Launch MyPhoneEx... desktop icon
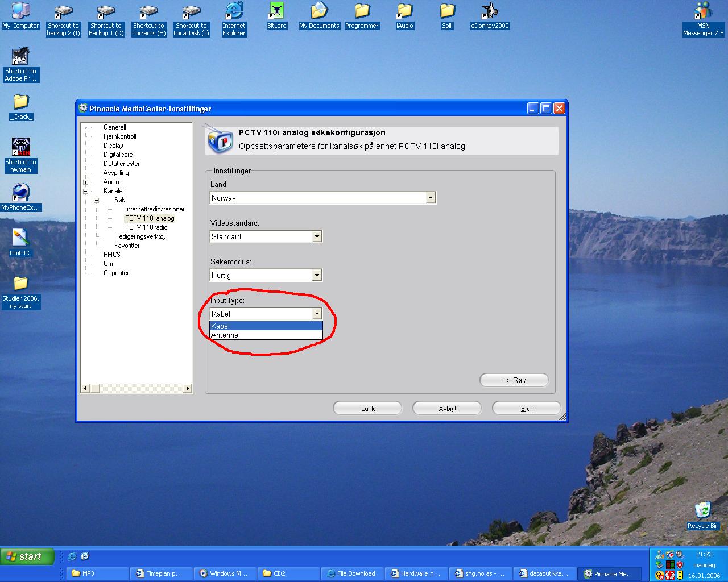 click(x=20, y=198)
